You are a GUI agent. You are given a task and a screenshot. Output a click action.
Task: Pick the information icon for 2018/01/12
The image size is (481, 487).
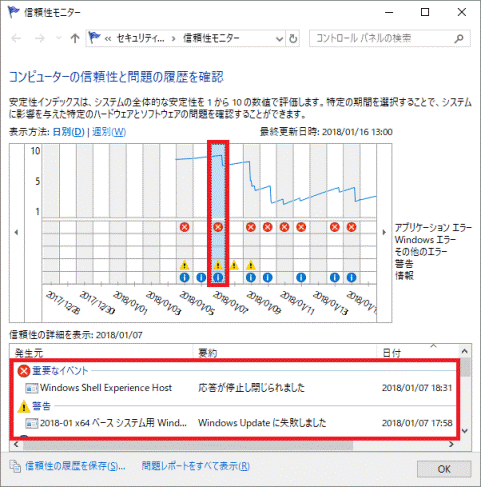[x=301, y=277]
